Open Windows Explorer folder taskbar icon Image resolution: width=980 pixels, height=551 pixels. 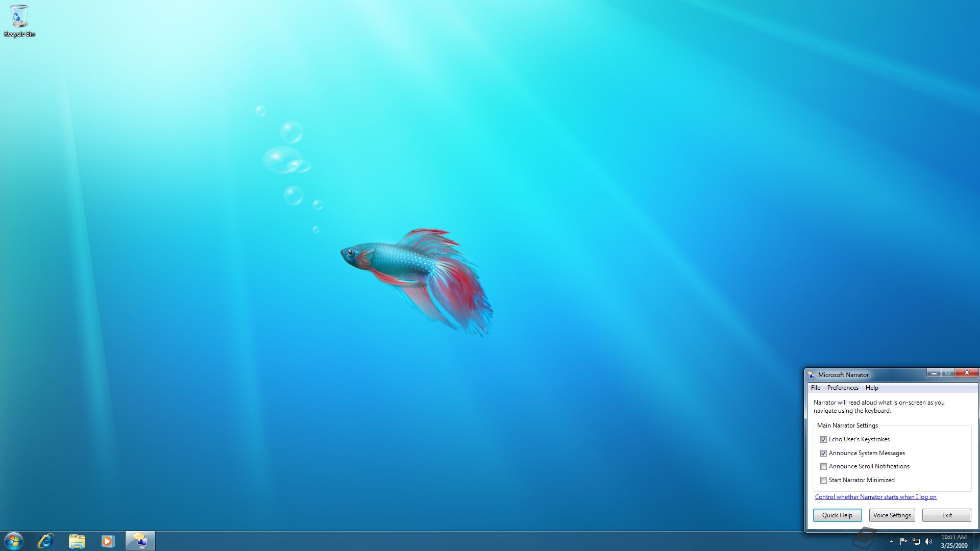pyautogui.click(x=77, y=541)
